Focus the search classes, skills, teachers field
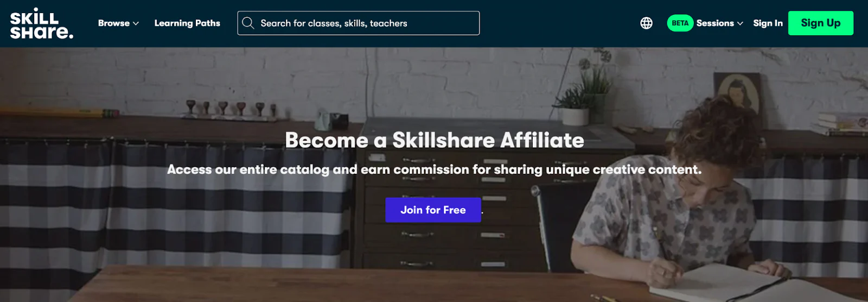 [x=358, y=23]
